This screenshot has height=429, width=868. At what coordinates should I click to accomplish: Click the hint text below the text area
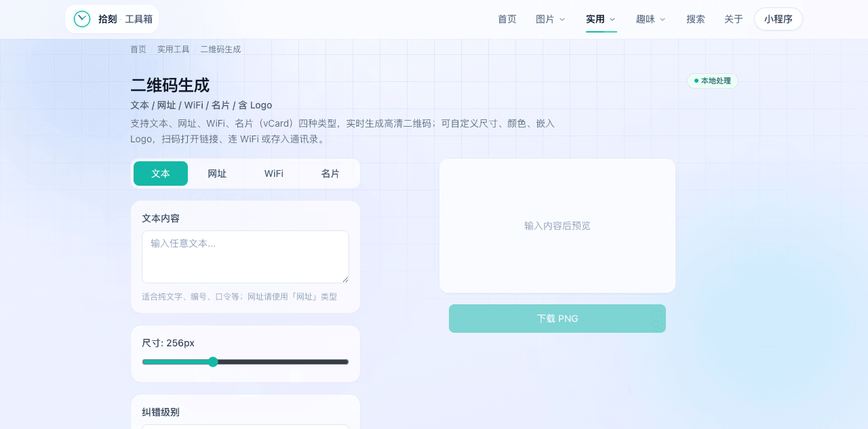[x=239, y=297]
